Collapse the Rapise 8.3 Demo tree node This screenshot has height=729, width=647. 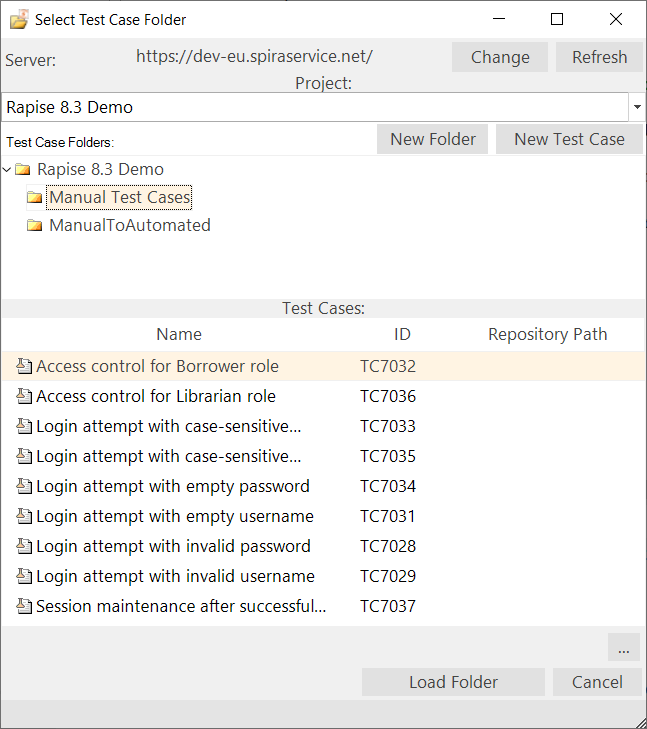tap(8, 170)
